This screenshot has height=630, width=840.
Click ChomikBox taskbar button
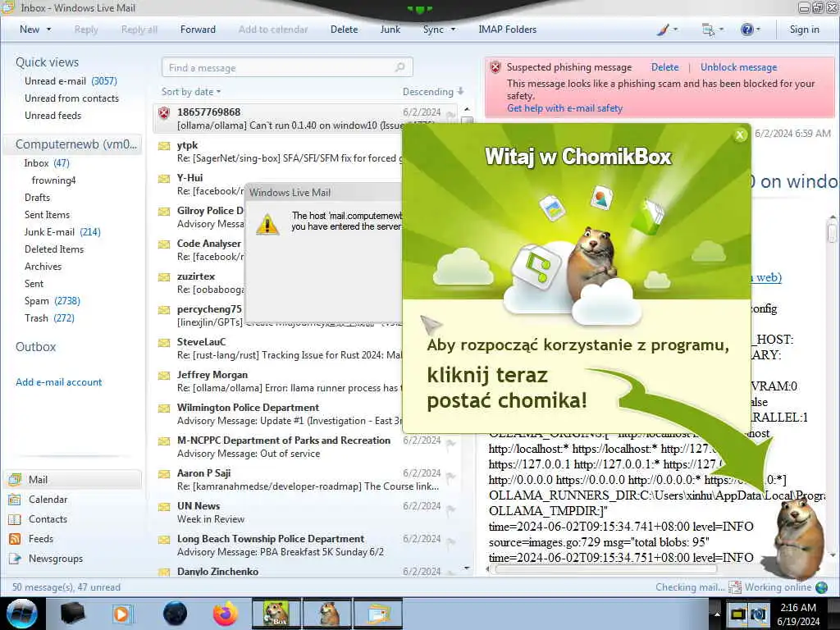[276, 614]
